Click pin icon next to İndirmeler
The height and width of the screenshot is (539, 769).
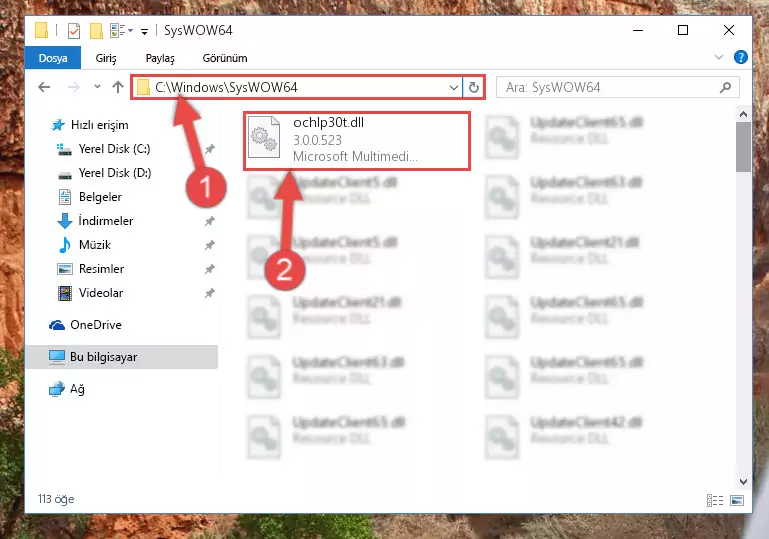click(x=209, y=221)
